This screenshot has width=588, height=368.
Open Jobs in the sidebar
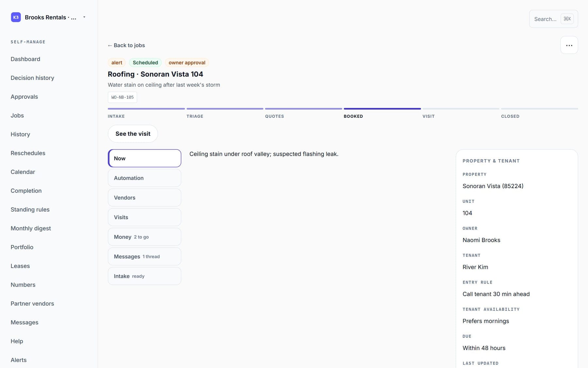coord(17,115)
